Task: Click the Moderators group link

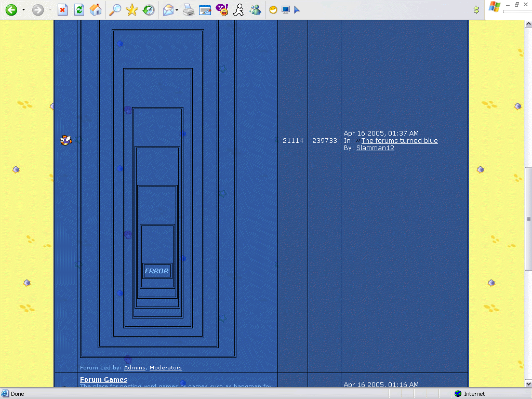Action: click(x=165, y=368)
